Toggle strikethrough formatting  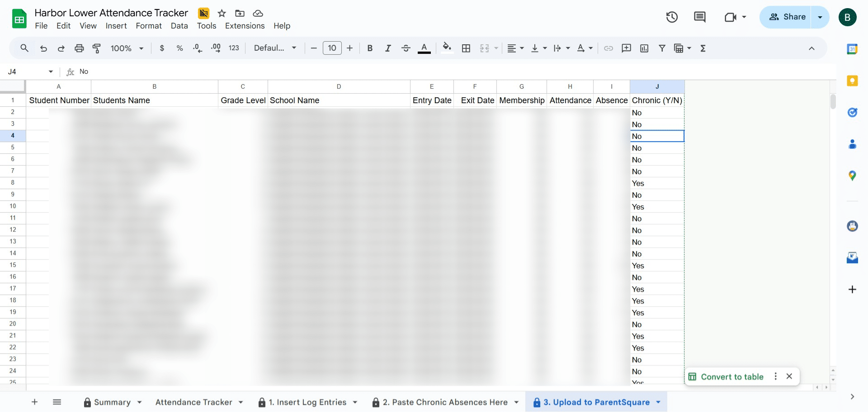pyautogui.click(x=406, y=48)
